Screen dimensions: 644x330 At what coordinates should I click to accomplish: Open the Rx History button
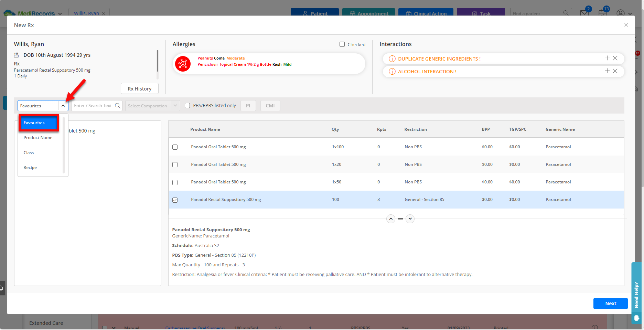(140, 88)
